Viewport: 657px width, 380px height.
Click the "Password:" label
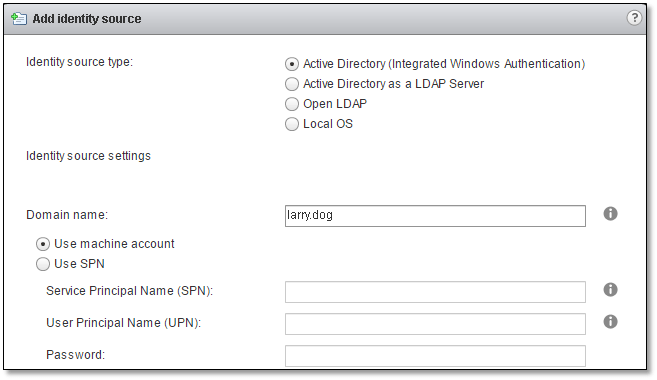(x=75, y=355)
